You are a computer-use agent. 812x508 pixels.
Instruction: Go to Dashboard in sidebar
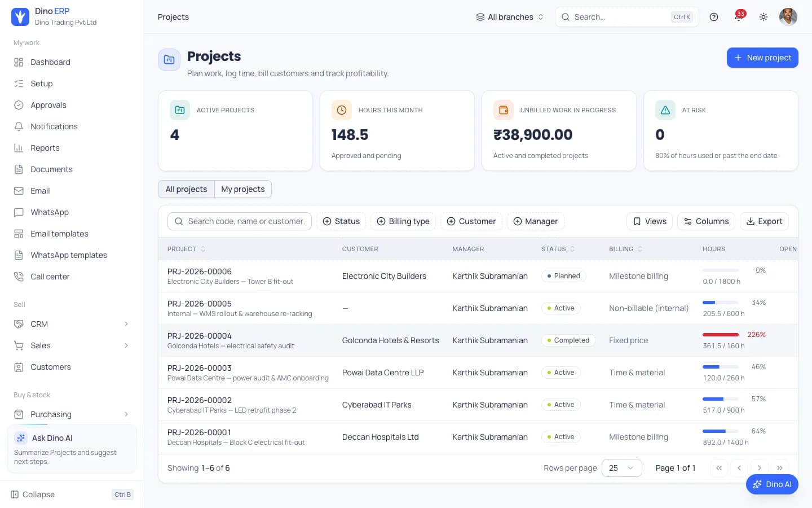pos(72,62)
